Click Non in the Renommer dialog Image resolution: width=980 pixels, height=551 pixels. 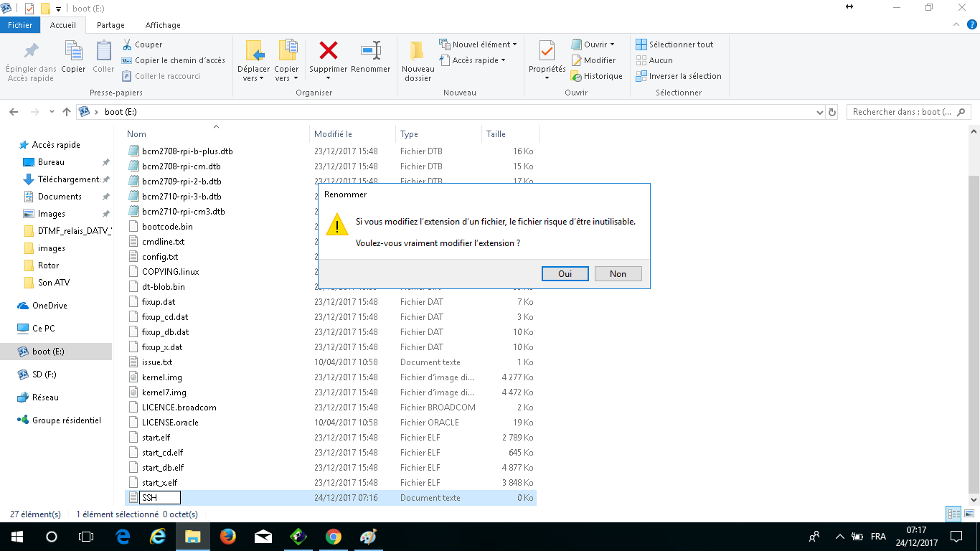click(x=618, y=274)
